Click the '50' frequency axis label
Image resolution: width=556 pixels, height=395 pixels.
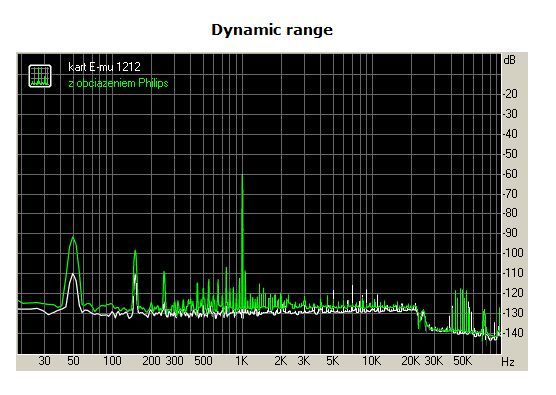(73, 361)
